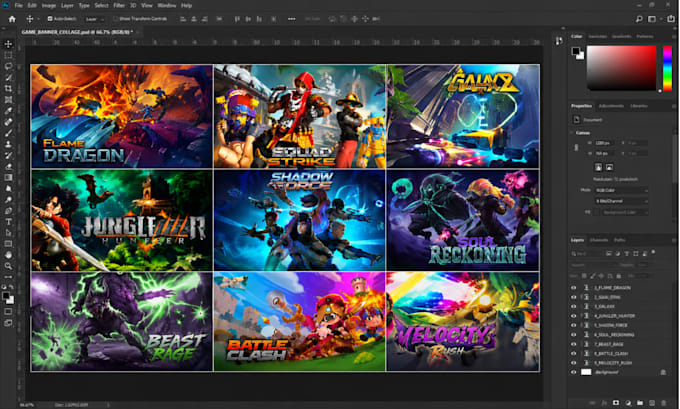Go to the Home screen icon

tap(12, 19)
